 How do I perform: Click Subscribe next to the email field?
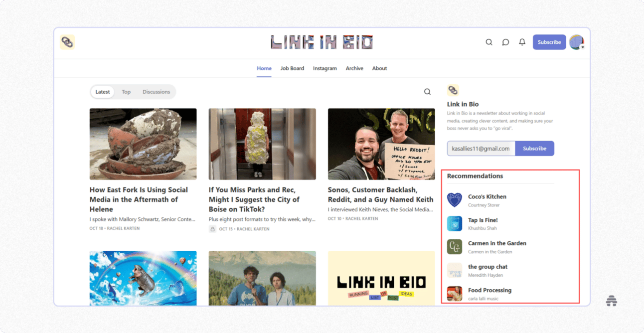[x=534, y=148]
